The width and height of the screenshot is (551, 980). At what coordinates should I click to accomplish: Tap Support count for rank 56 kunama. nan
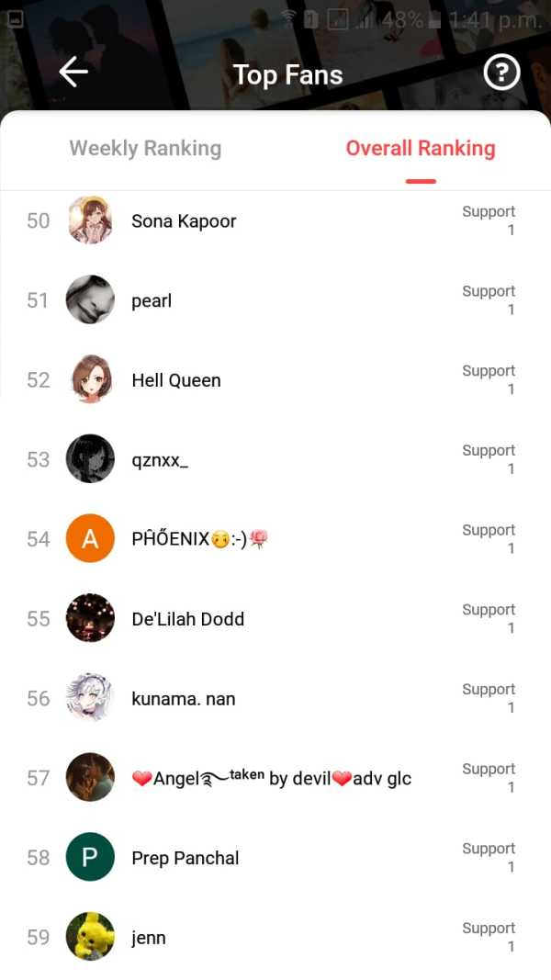click(489, 698)
